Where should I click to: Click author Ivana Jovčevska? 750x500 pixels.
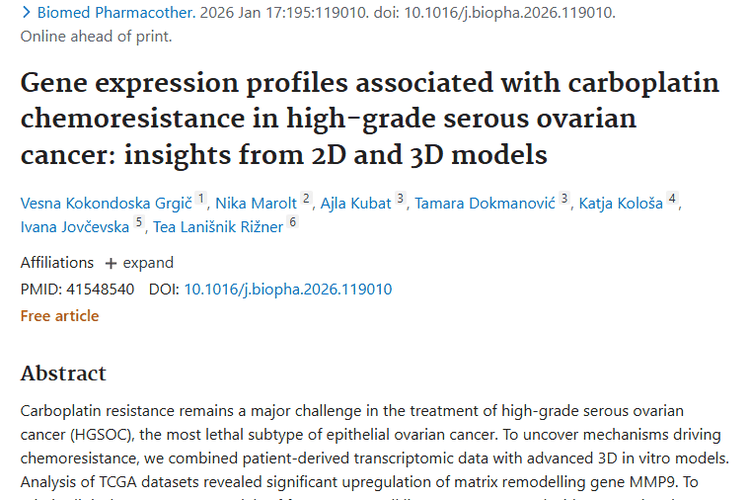click(x=75, y=227)
